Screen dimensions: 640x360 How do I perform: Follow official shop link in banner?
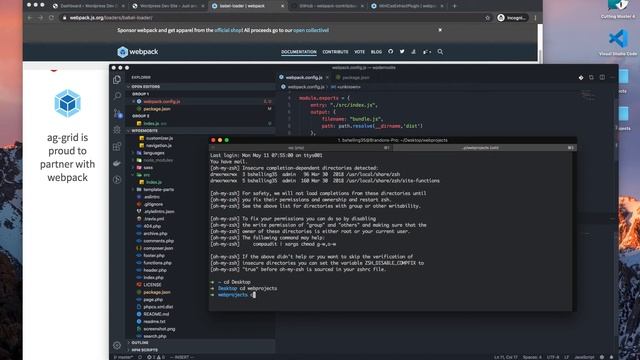point(229,30)
